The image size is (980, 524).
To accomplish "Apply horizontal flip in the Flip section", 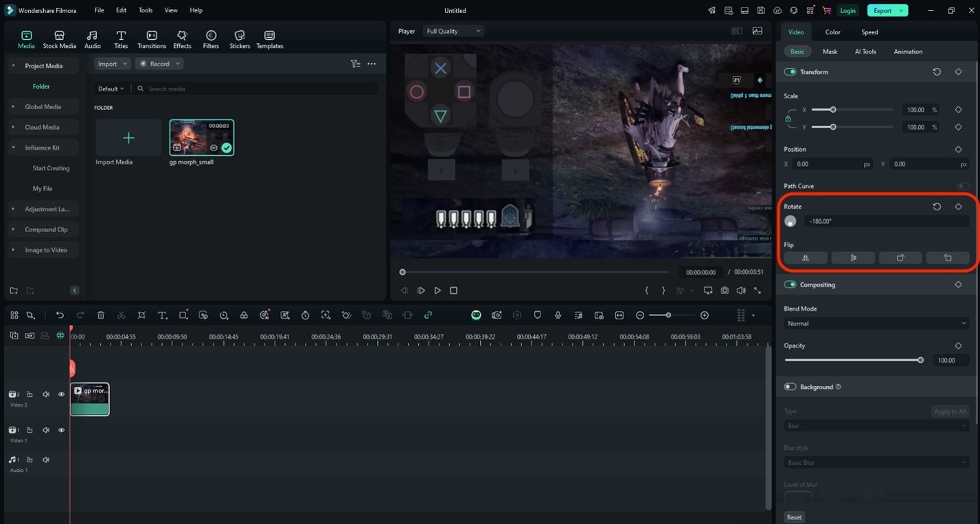I will coord(805,258).
